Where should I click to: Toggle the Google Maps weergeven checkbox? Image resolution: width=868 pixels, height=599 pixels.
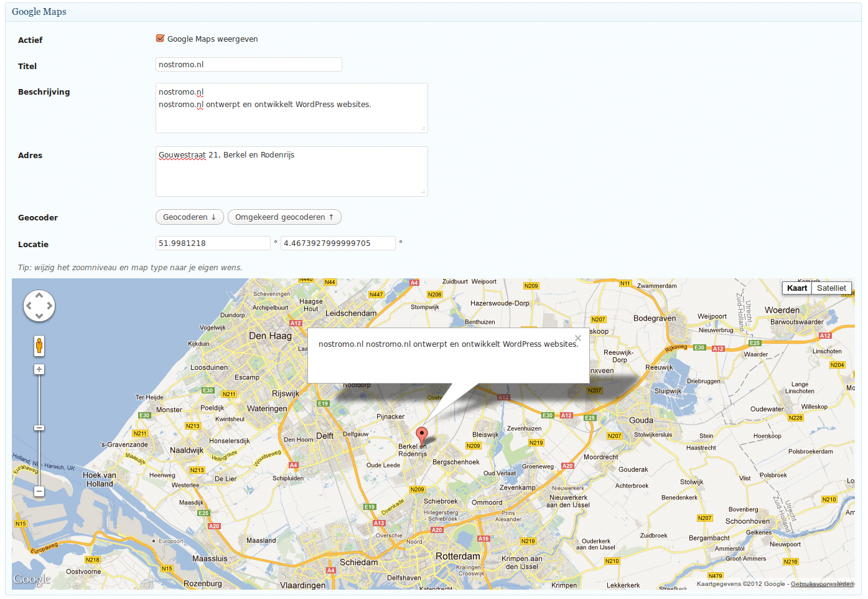[160, 39]
